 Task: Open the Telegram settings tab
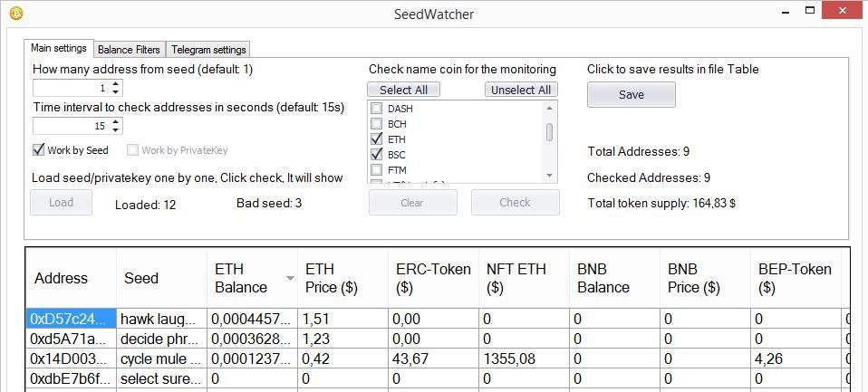[x=208, y=50]
